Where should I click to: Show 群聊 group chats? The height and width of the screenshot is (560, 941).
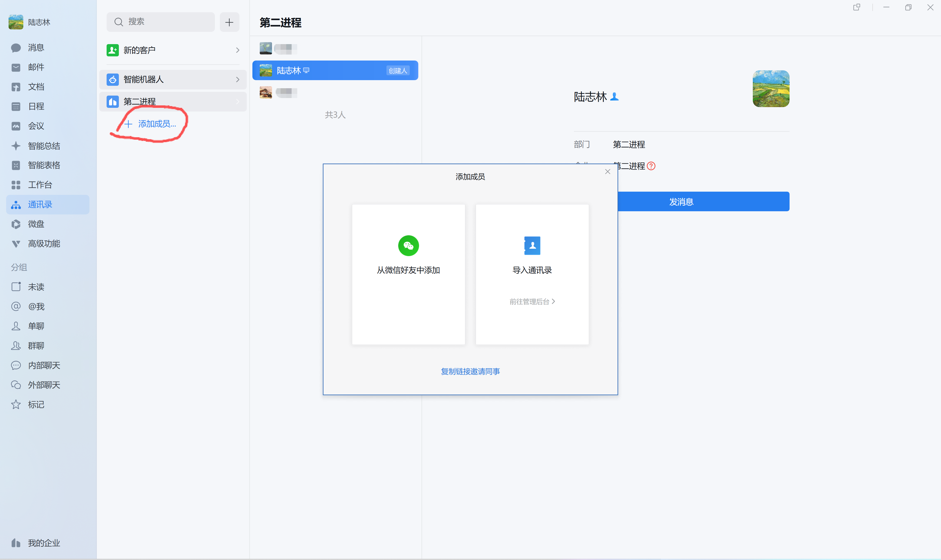pyautogui.click(x=48, y=346)
